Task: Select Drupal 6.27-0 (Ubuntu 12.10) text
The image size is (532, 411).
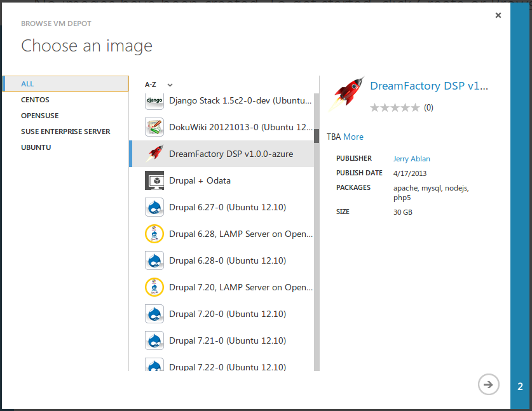Action: click(228, 207)
